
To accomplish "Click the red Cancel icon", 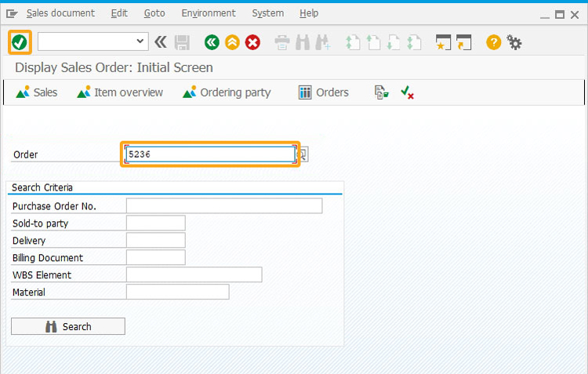I will point(252,42).
